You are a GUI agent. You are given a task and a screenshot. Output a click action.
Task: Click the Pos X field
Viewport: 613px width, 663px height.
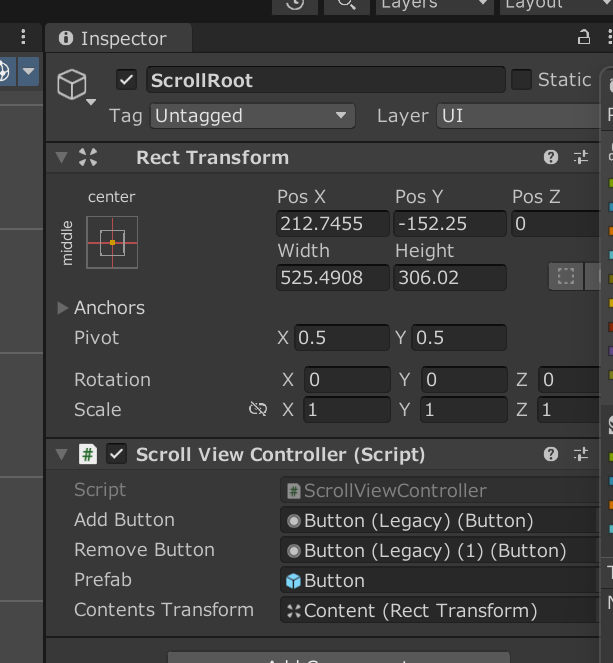point(333,224)
